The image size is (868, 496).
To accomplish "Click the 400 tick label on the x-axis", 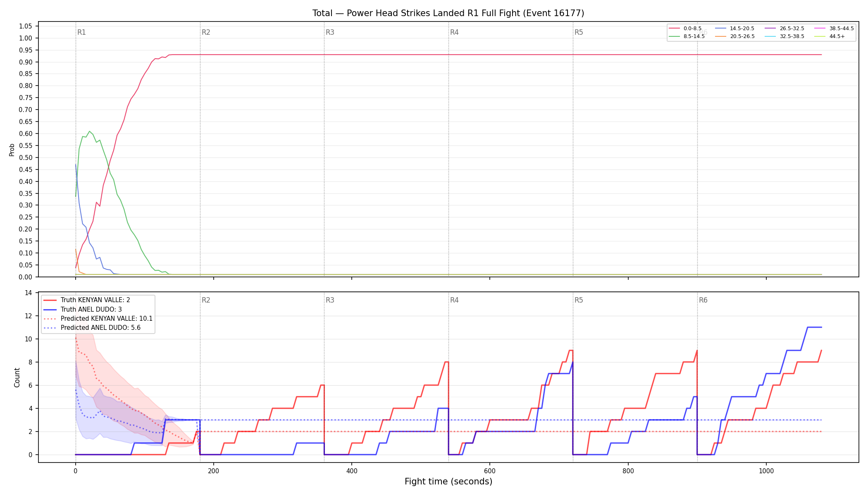I will pos(351,470).
